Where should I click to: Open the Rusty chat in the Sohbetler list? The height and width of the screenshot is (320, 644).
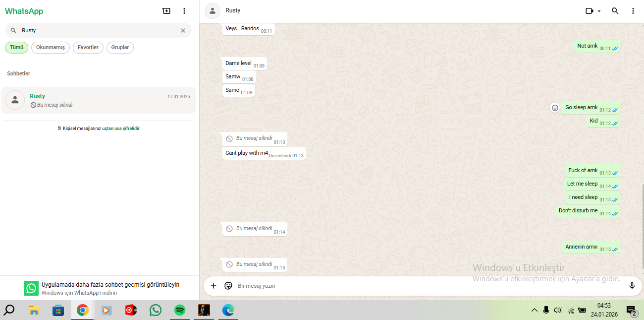[98, 100]
